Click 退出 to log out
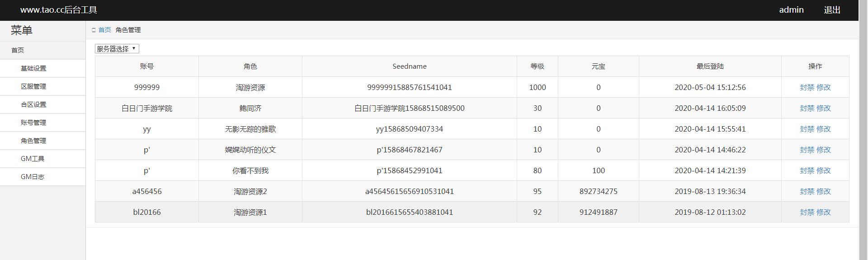 pos(832,10)
